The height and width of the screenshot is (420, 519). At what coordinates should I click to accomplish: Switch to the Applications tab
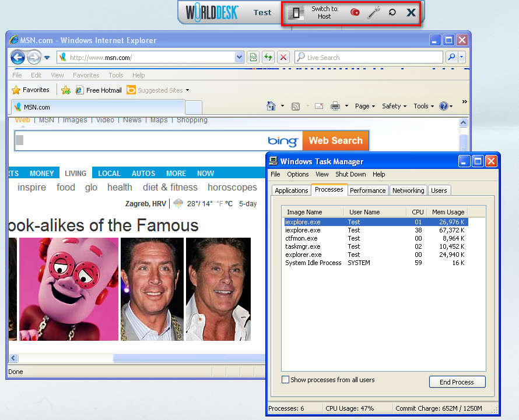coord(291,190)
